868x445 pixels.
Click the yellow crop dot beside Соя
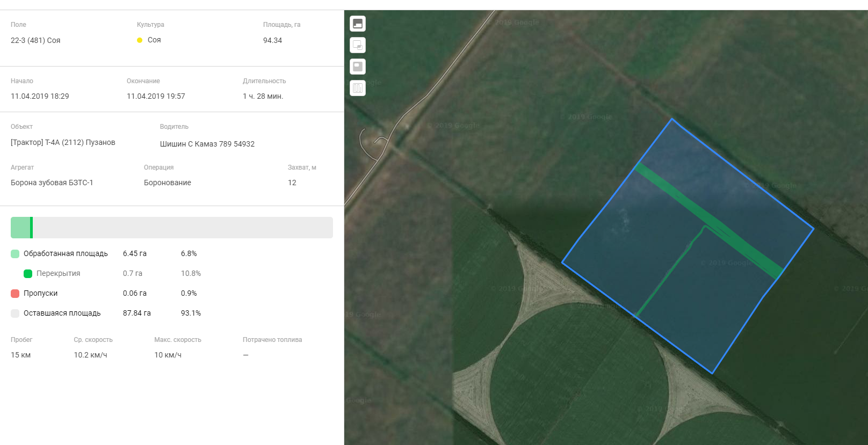click(140, 40)
